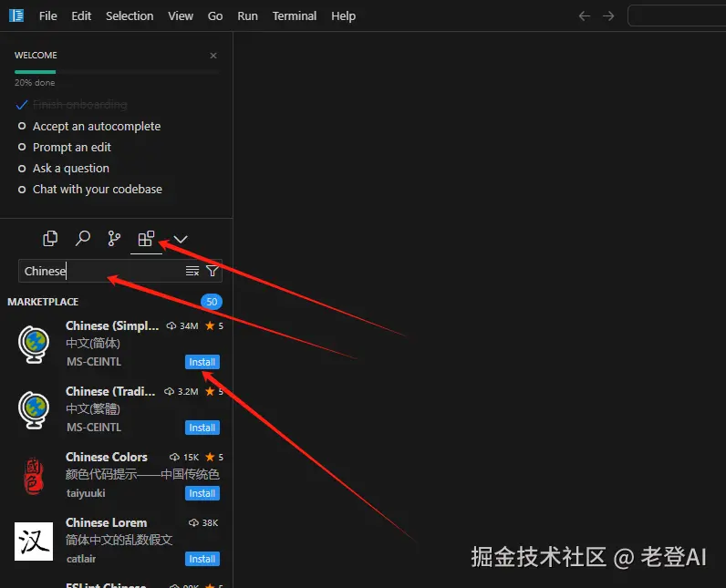The image size is (726, 588).
Task: Open the Search magnifier view
Action: 83,239
